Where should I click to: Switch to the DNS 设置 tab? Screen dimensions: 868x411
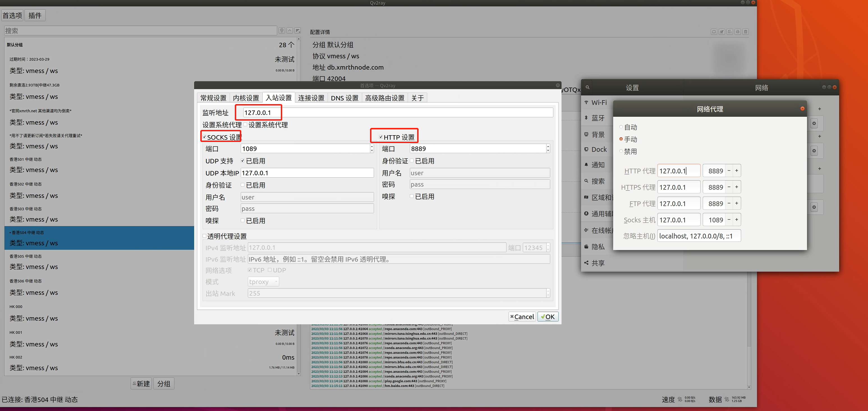[x=345, y=98]
